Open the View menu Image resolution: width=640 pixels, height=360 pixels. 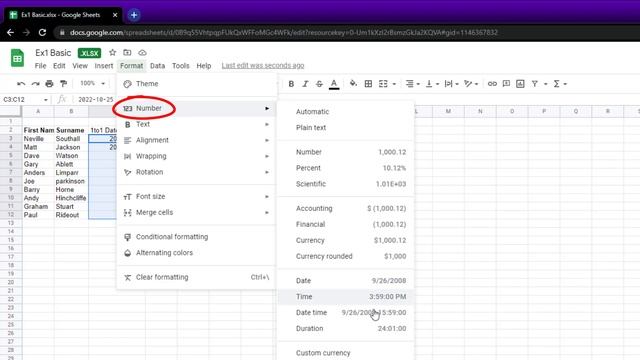[x=80, y=66]
